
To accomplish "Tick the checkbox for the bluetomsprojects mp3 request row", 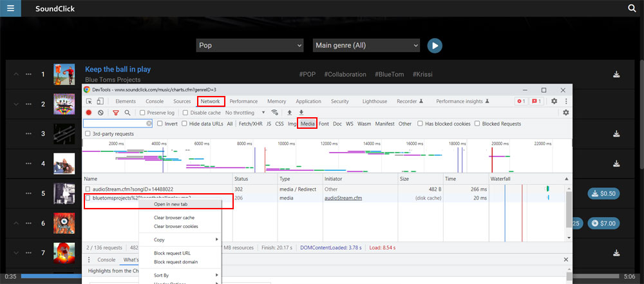I will [x=88, y=198].
